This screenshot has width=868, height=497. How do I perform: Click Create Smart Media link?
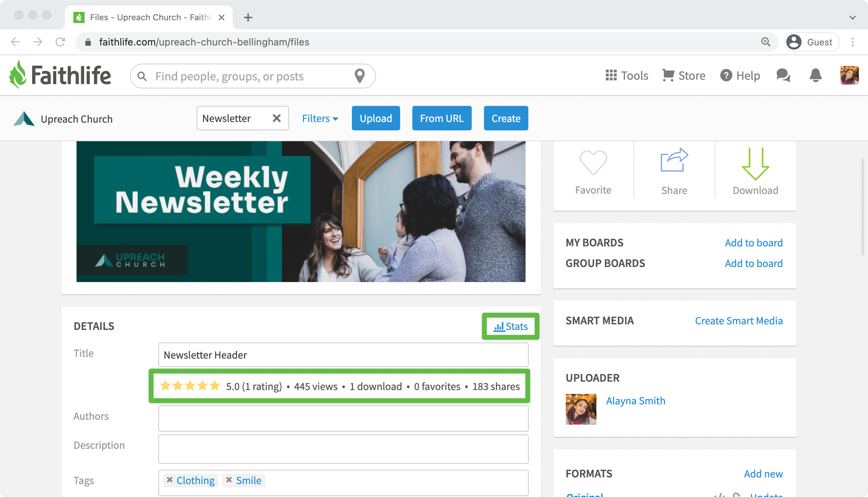coord(739,320)
